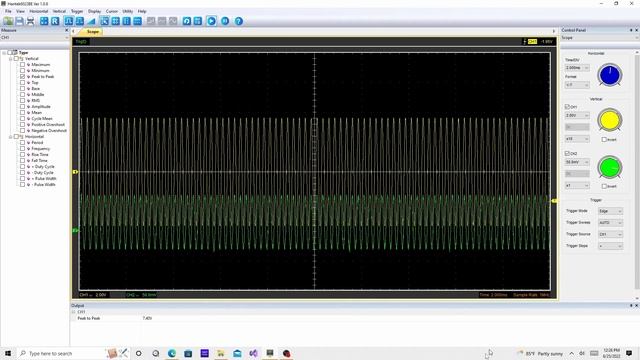The width and height of the screenshot is (640, 360).
Task: Click the cross-cursor grid toolbar icon
Action: pyautogui.click(x=116, y=21)
